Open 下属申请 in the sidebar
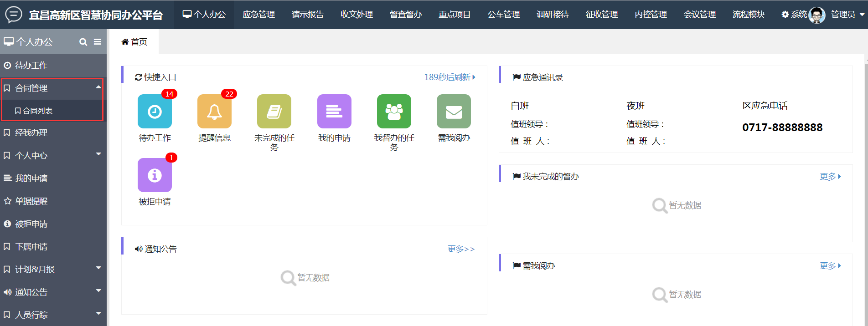 point(53,247)
